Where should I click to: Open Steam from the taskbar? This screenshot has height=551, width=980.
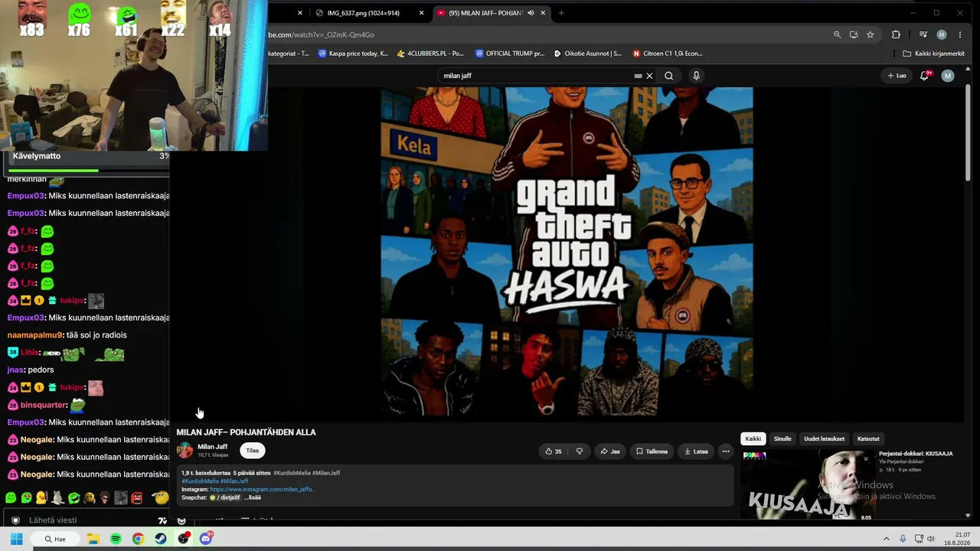click(x=161, y=539)
